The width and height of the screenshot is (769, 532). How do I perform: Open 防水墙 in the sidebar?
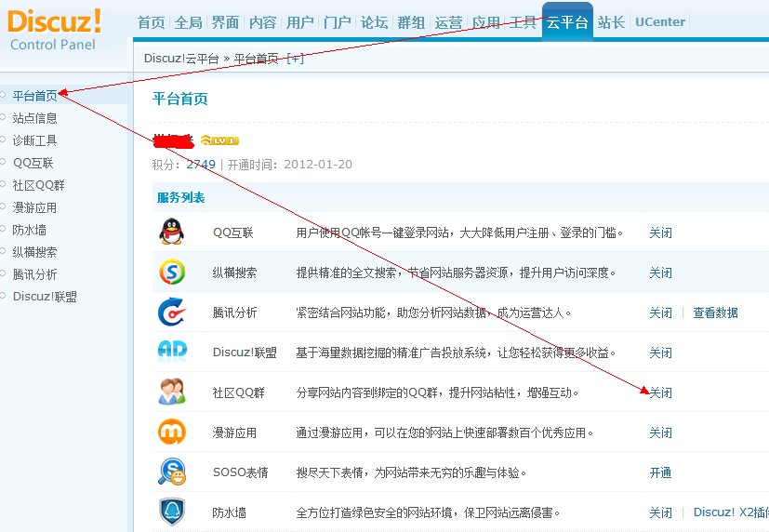[30, 230]
